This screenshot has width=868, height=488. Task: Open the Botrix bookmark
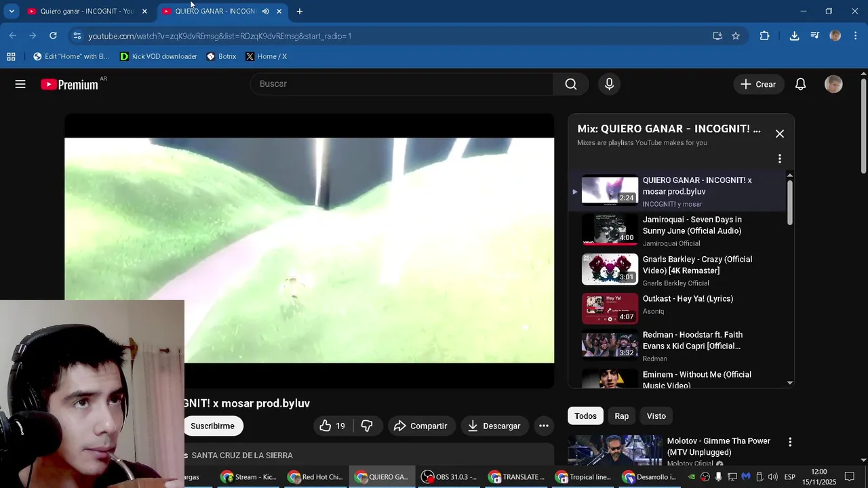(222, 56)
